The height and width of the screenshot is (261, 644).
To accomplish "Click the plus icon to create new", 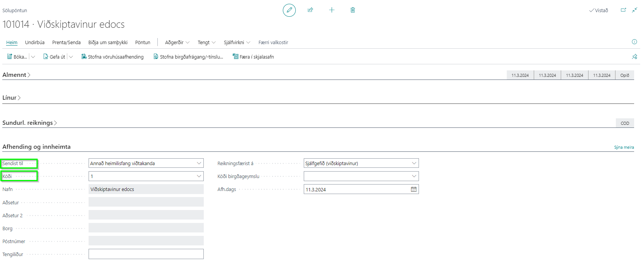I will point(332,10).
